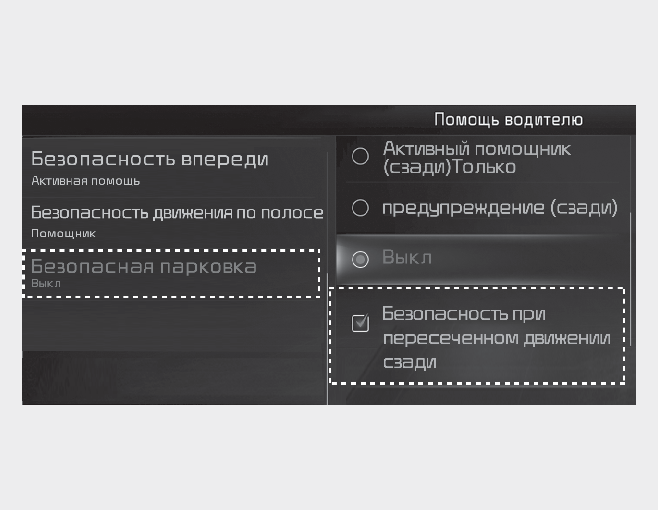Choose the "предупреждение (сзади)" radio circle

[x=361, y=208]
